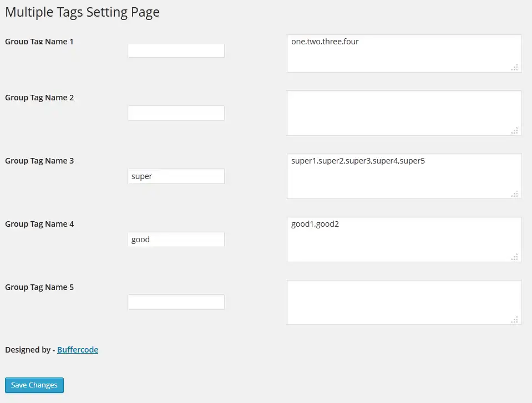The width and height of the screenshot is (532, 403).
Task: Click resize grip of Group Tag 5 textarea
Action: 515,320
